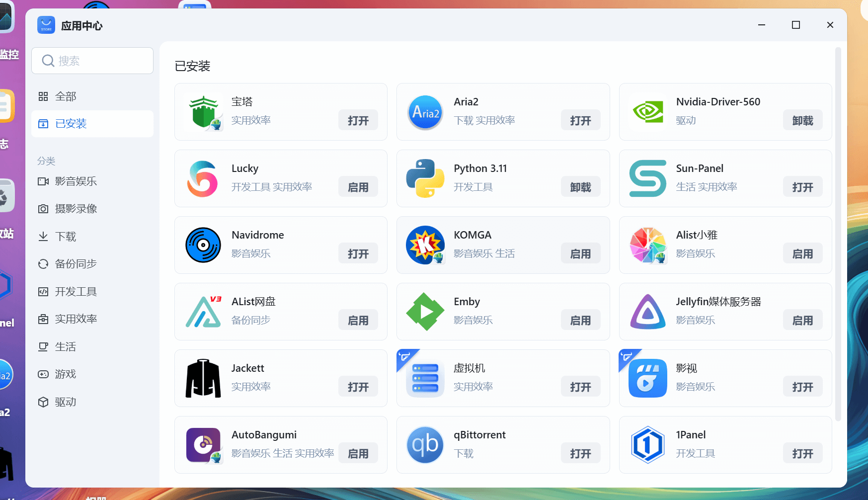Uninstall Python 3.11
This screenshot has height=500, width=868.
pos(580,187)
